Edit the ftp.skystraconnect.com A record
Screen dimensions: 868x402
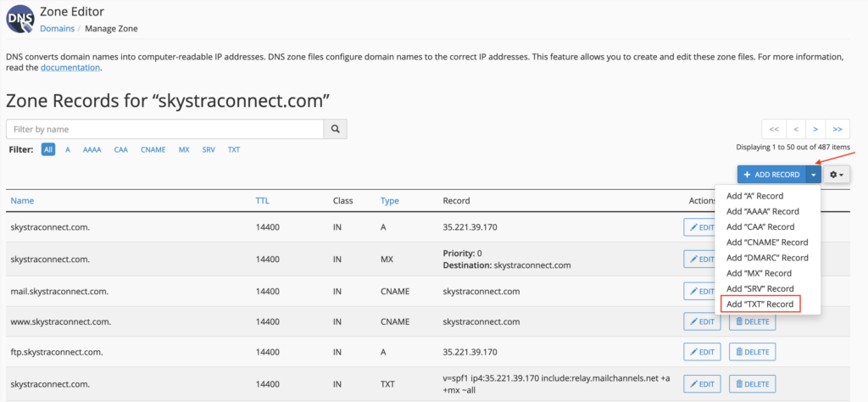(x=702, y=351)
